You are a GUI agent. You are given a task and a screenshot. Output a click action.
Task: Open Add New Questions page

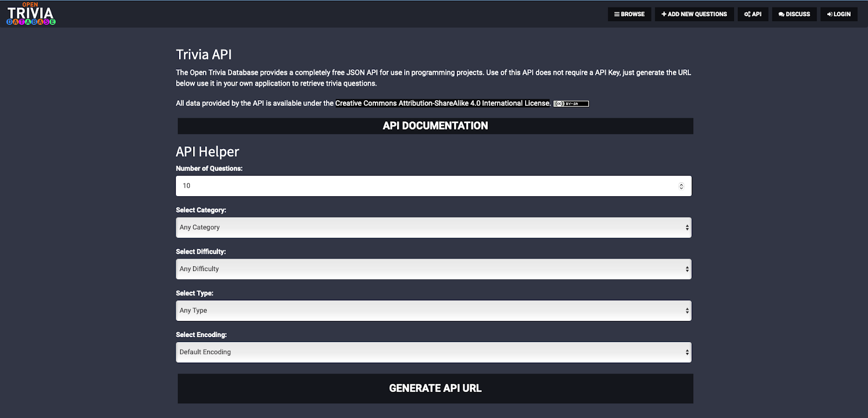coord(694,14)
